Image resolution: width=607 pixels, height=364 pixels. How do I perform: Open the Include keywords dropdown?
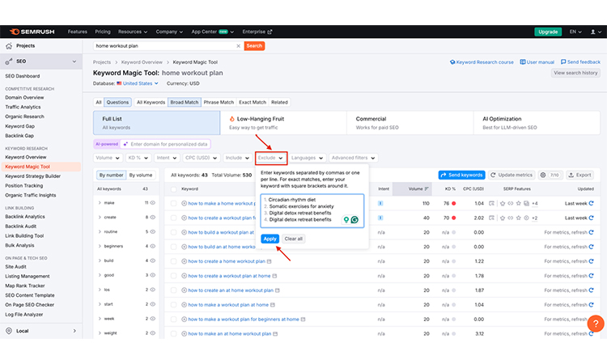[237, 158]
